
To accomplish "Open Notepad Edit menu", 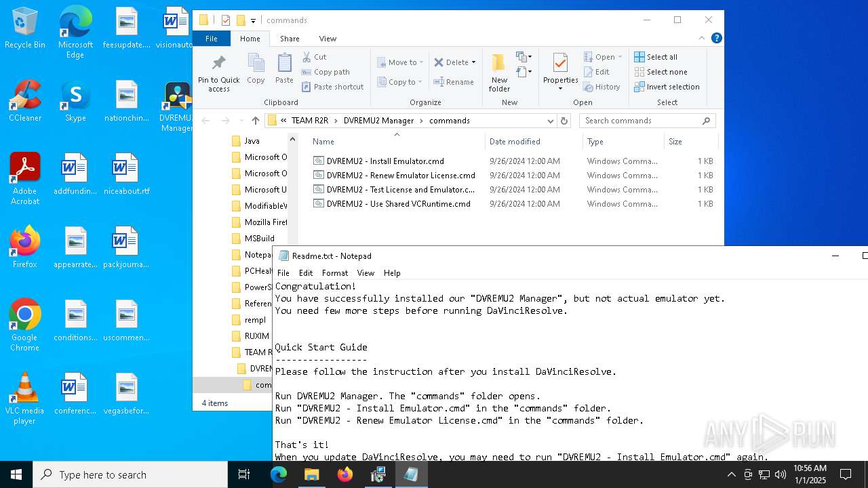I will point(306,272).
